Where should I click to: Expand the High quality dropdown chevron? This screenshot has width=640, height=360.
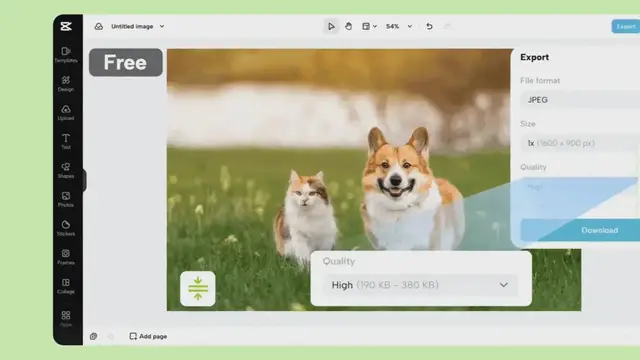pyautogui.click(x=504, y=285)
